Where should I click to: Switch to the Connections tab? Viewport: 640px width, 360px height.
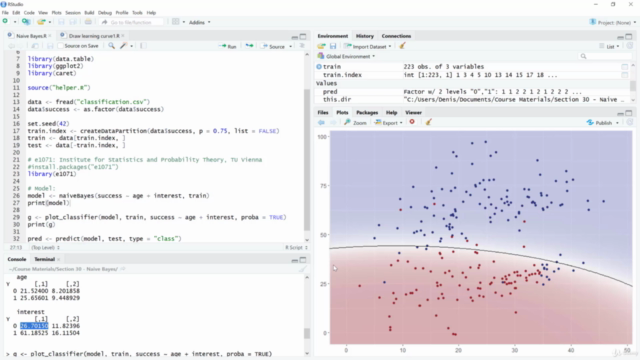pos(396,36)
